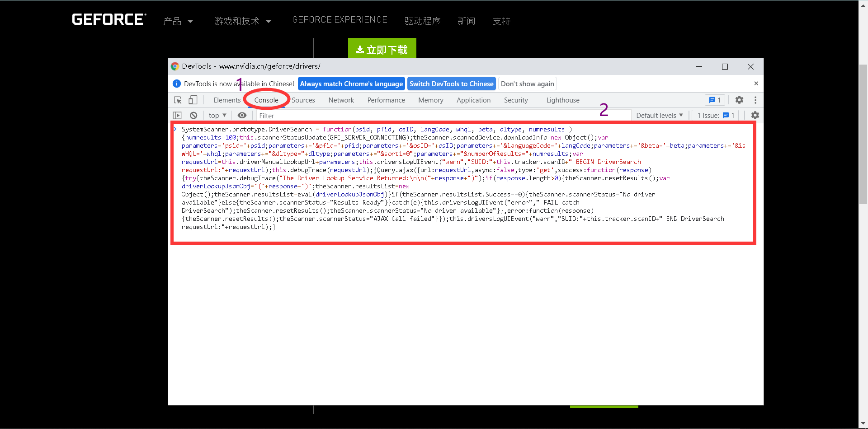868x429 pixels.
Task: Click inside the console Filter input field
Action: (x=316, y=115)
